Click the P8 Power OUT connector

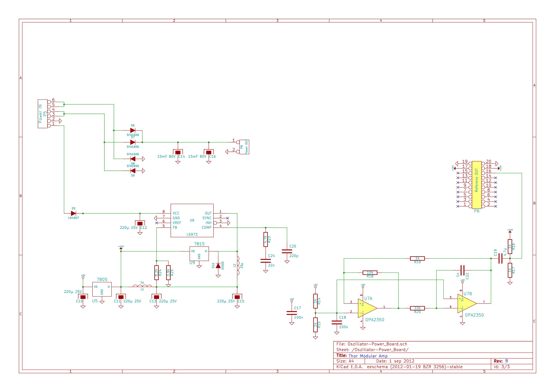(244, 147)
